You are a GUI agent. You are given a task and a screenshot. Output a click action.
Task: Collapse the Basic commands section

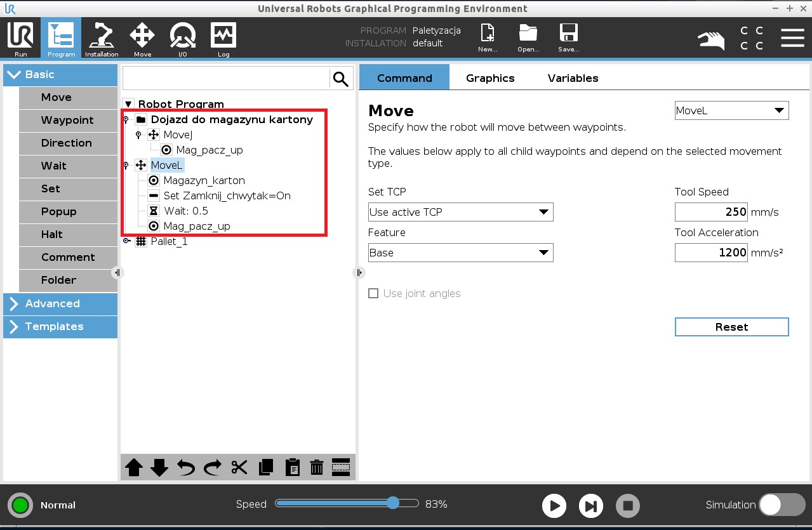pyautogui.click(x=60, y=74)
